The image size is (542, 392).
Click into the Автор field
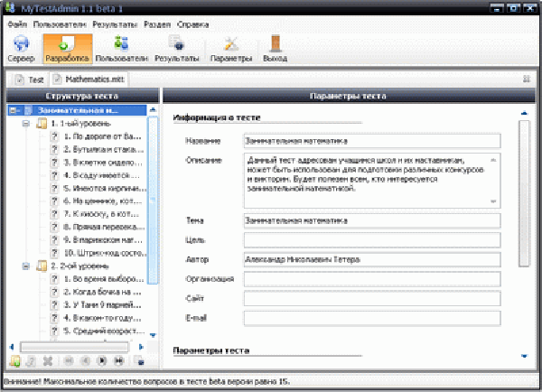[372, 259]
